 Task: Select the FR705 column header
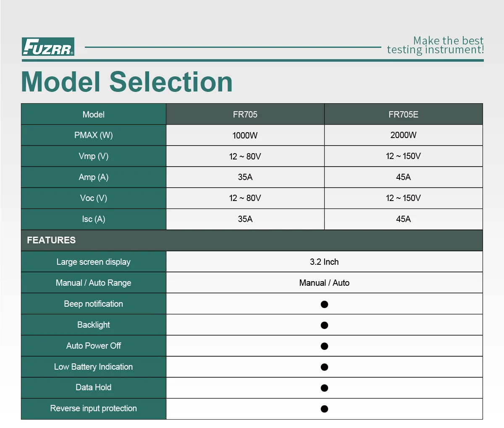coord(245,114)
